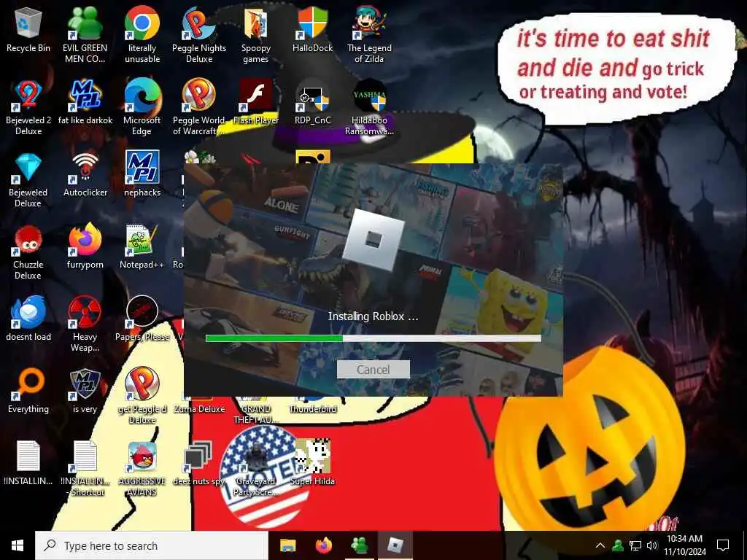This screenshot has height=560, width=747.
Task: Click the Roblox logo in installer window
Action: (373, 241)
